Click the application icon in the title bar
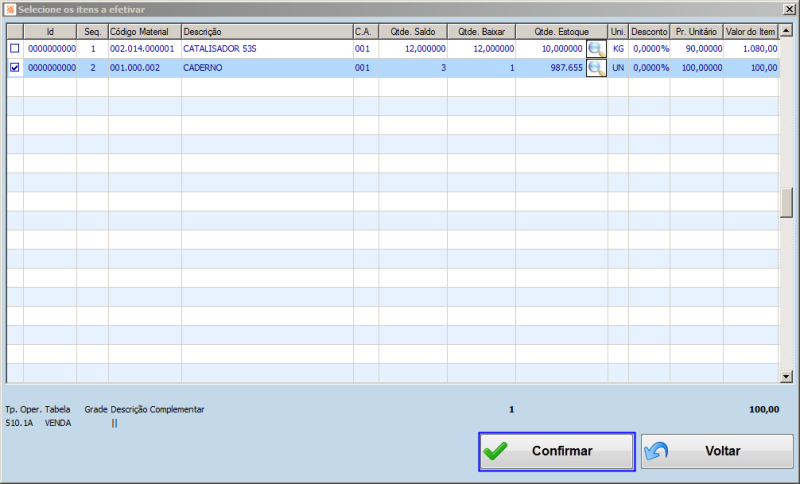 [10, 10]
